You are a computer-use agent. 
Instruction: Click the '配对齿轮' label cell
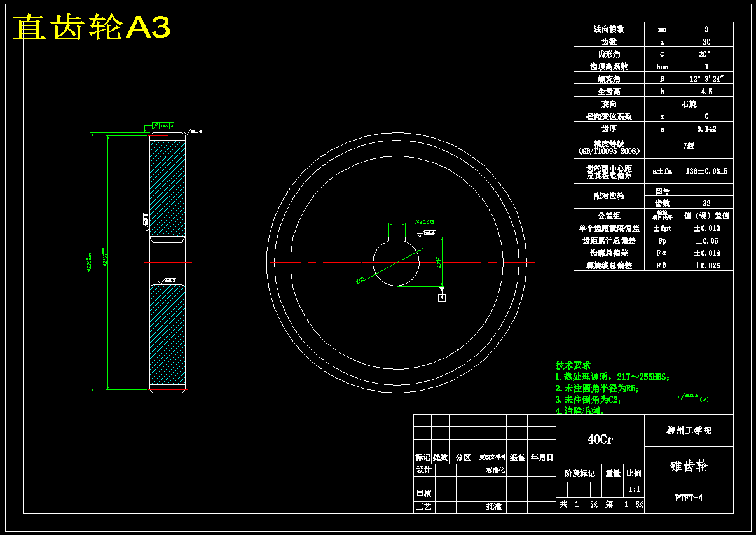pyautogui.click(x=609, y=197)
